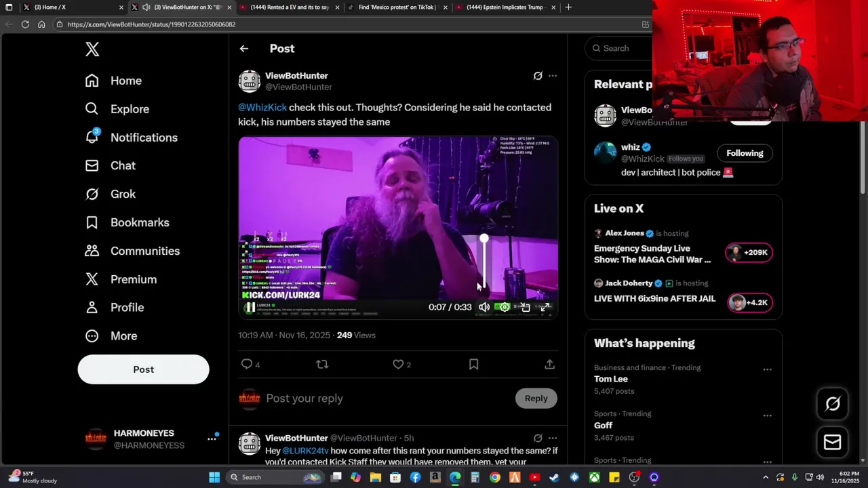868x488 pixels.
Task: Open options for Tom Lee trend
Action: [767, 369]
